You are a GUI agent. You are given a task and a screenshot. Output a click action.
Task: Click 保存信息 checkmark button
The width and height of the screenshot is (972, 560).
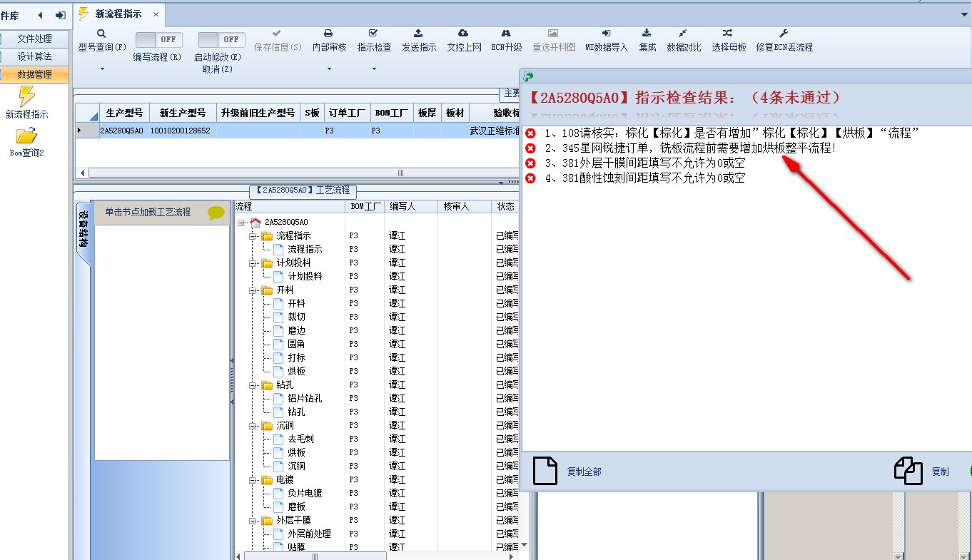(x=277, y=41)
